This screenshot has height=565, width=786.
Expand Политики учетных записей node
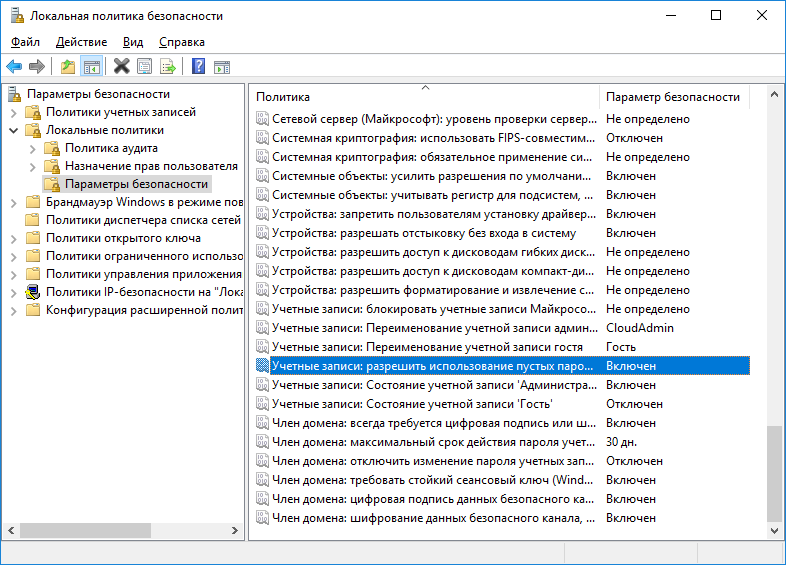[14, 113]
